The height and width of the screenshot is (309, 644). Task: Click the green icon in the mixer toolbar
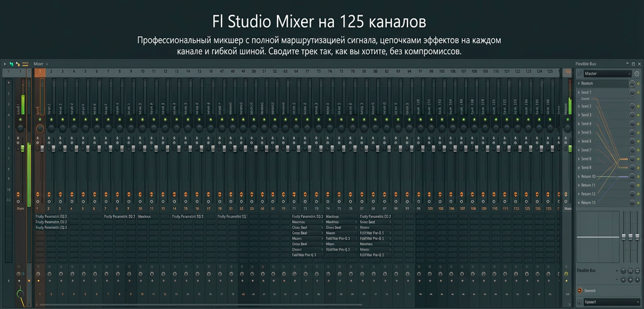click(11, 64)
